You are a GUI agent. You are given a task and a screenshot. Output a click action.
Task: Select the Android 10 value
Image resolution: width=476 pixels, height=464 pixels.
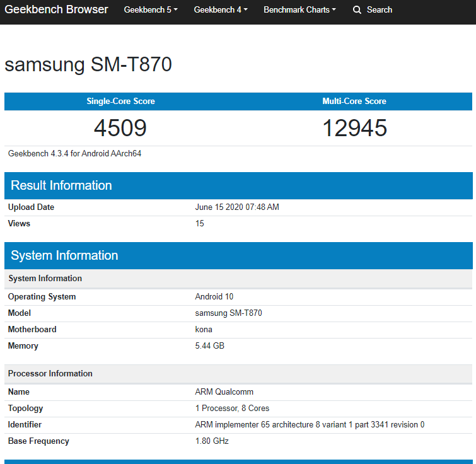[214, 296]
